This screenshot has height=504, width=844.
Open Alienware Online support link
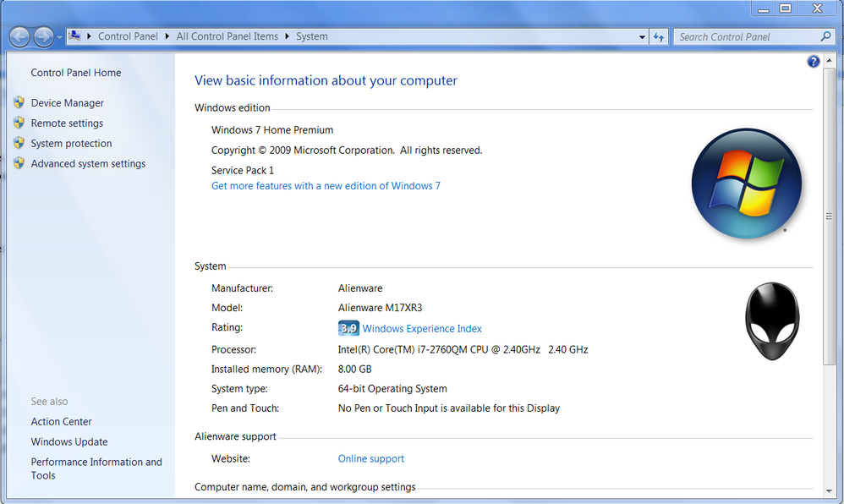coord(371,459)
